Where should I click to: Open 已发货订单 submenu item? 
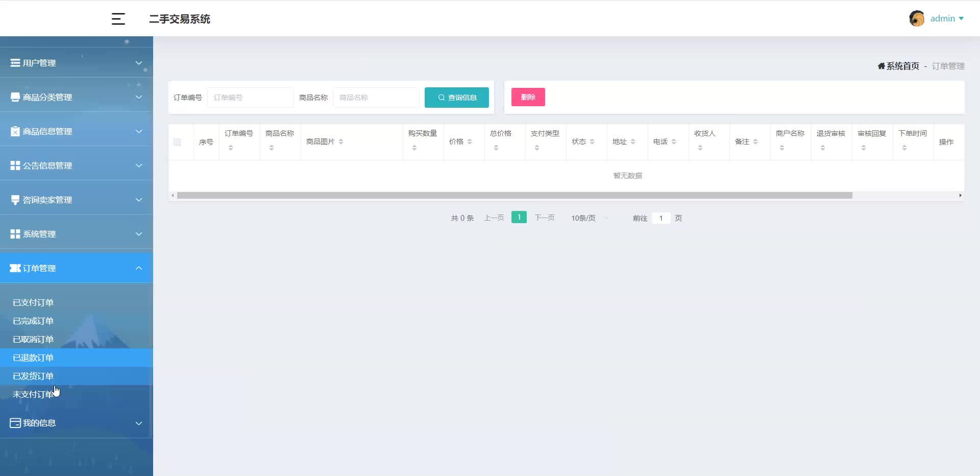pyautogui.click(x=77, y=376)
